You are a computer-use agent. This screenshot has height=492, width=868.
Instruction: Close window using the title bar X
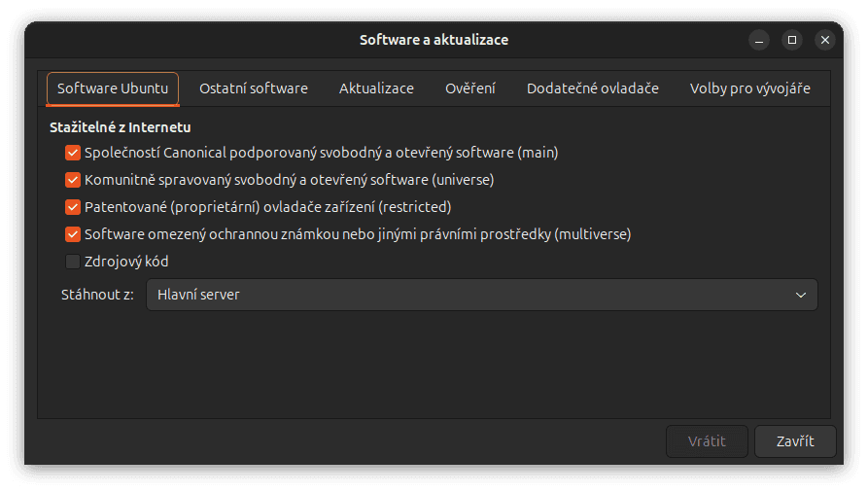click(x=825, y=40)
